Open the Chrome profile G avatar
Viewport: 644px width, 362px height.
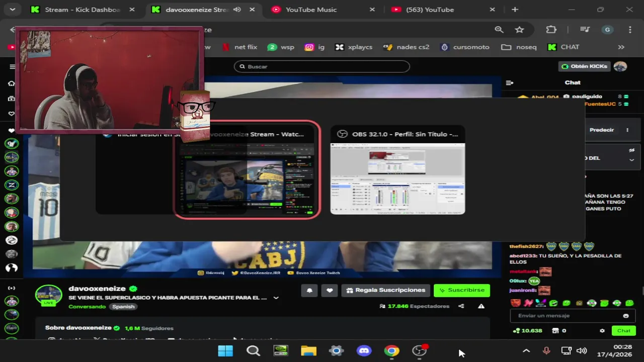point(607,30)
